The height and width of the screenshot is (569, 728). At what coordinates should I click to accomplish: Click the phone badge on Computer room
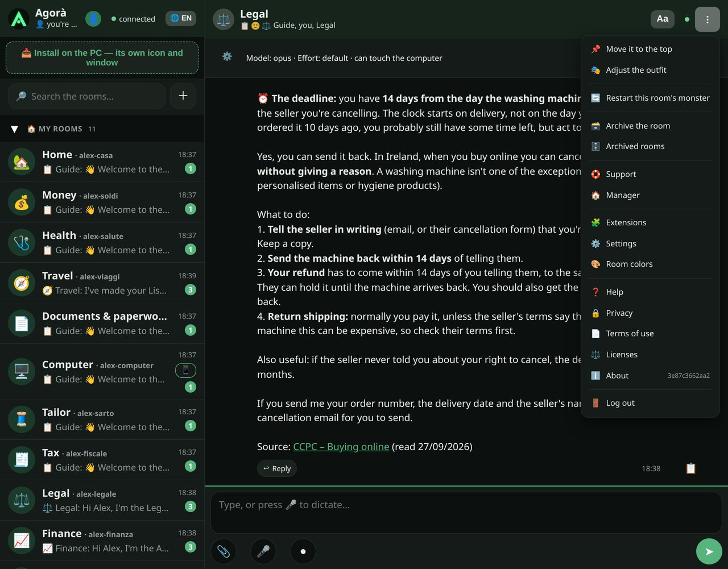[x=185, y=370]
